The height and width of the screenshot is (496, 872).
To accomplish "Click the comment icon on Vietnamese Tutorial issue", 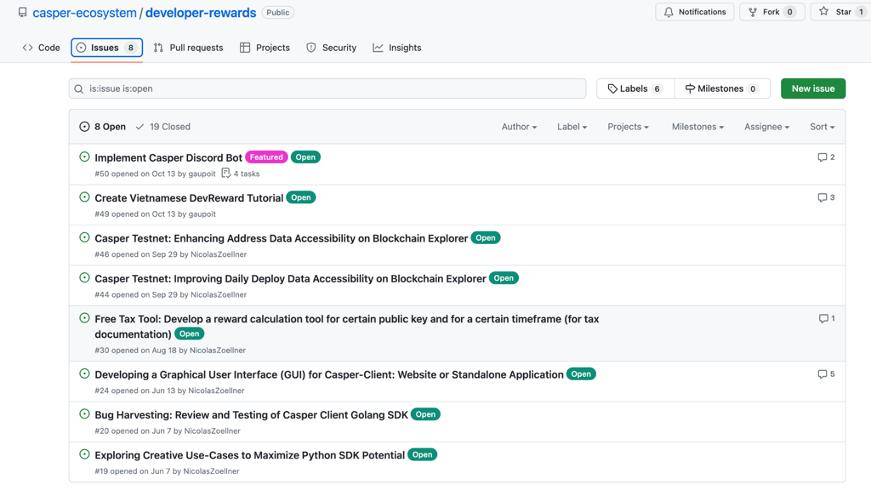I will 822,197.
